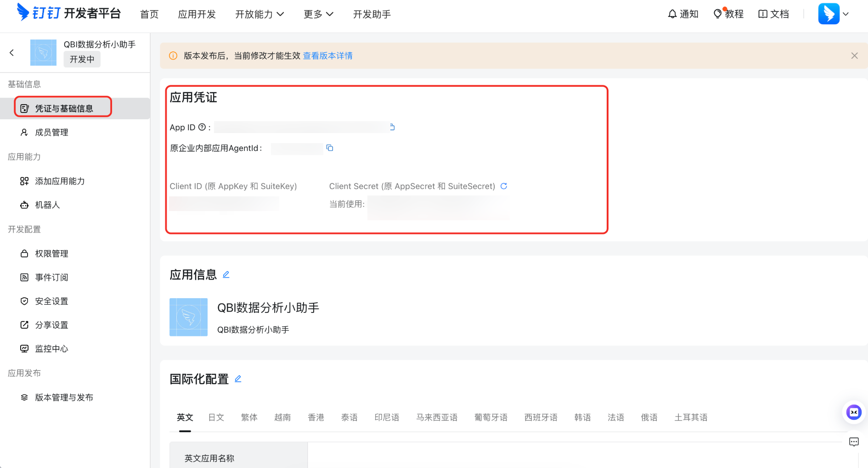Select the 法语 language tab

click(616, 418)
